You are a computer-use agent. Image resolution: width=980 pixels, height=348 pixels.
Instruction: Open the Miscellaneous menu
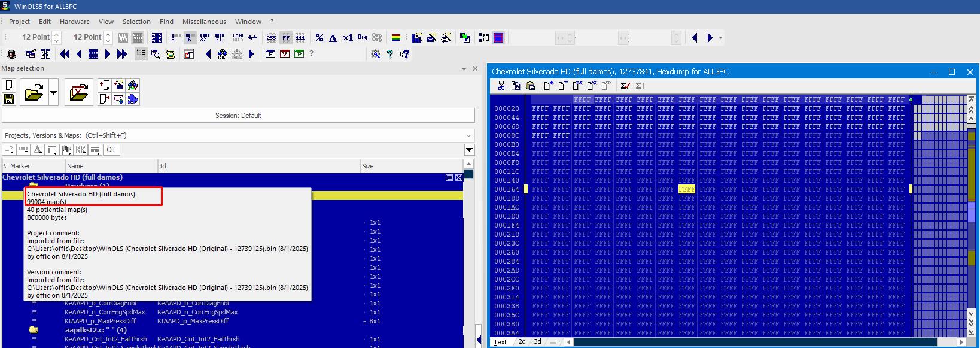(204, 22)
